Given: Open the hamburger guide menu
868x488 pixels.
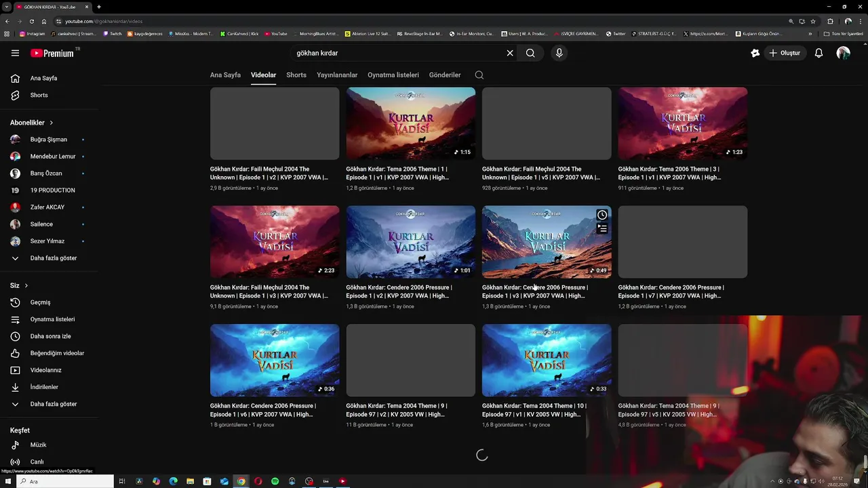Looking at the screenshot, I should coord(15,53).
